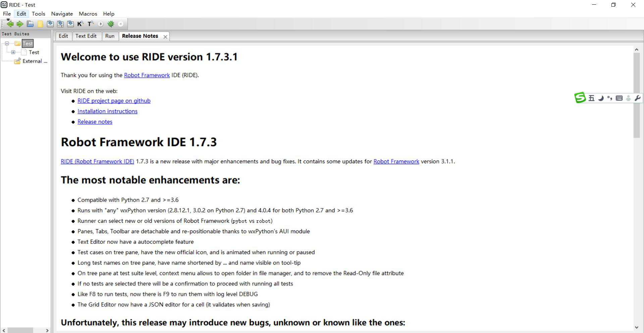Stop the test run with the greyed round stop icon
This screenshot has width=644, height=333.
coord(121,24)
